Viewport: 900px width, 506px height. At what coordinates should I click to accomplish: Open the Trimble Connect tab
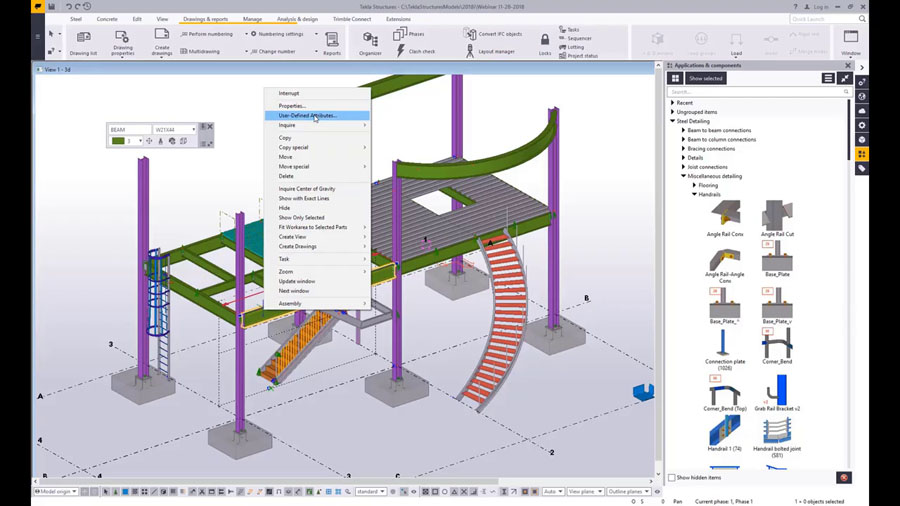(352, 19)
